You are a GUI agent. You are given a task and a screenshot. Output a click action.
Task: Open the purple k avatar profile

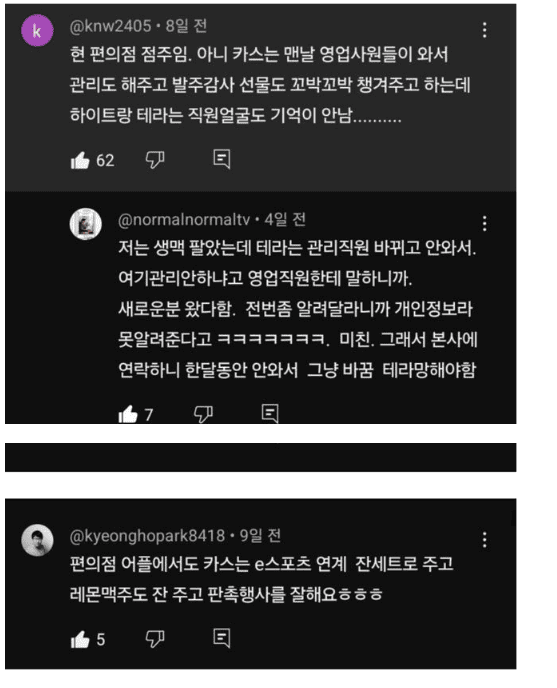[37, 30]
